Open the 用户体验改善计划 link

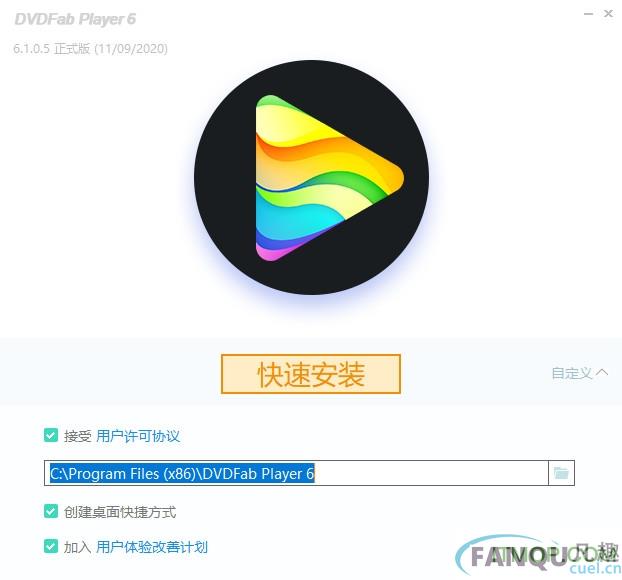point(152,547)
